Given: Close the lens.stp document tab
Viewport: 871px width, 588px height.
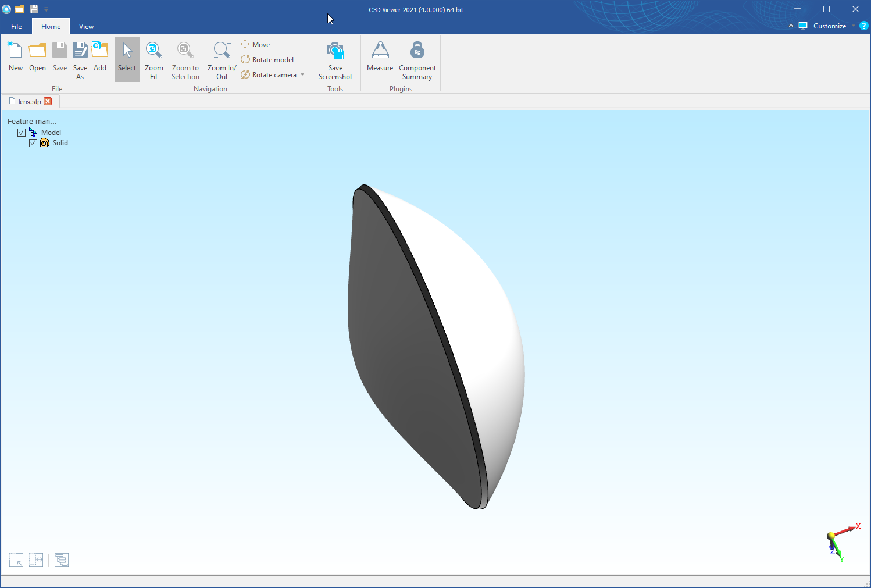Looking at the screenshot, I should pos(48,101).
